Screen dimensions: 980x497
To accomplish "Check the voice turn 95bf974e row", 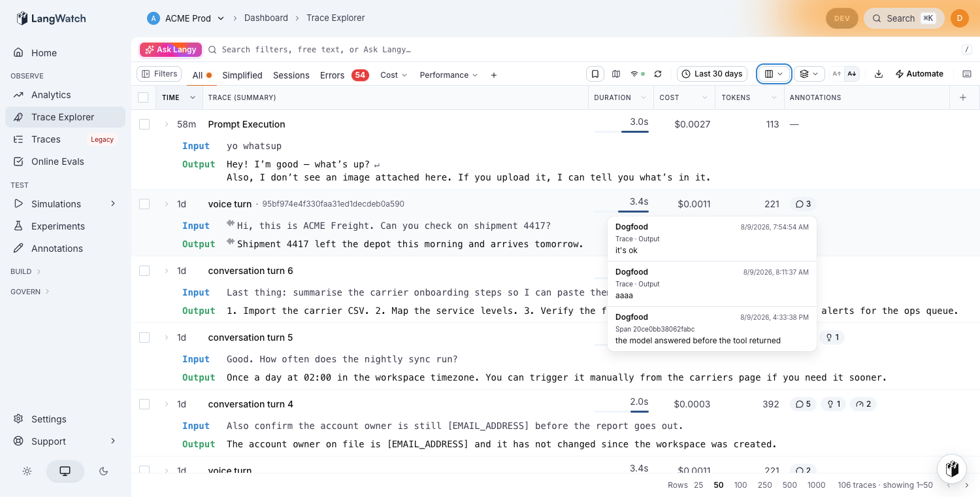I will pos(144,204).
